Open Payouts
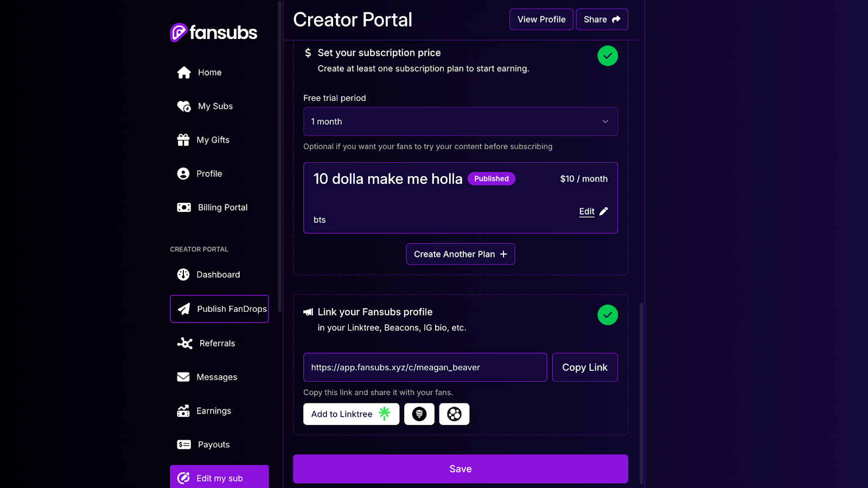This screenshot has height=488, width=868. (213, 444)
